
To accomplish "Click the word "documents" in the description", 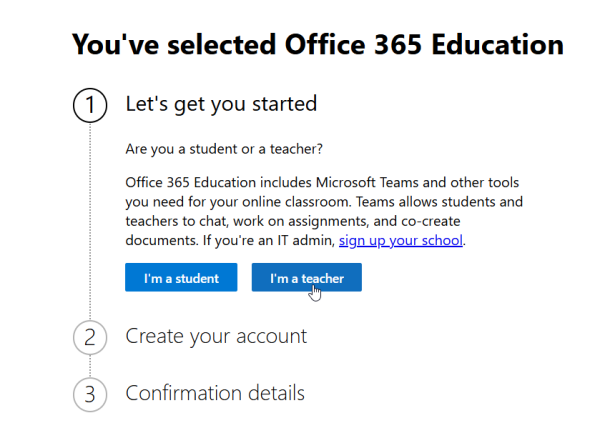I will [x=159, y=241].
